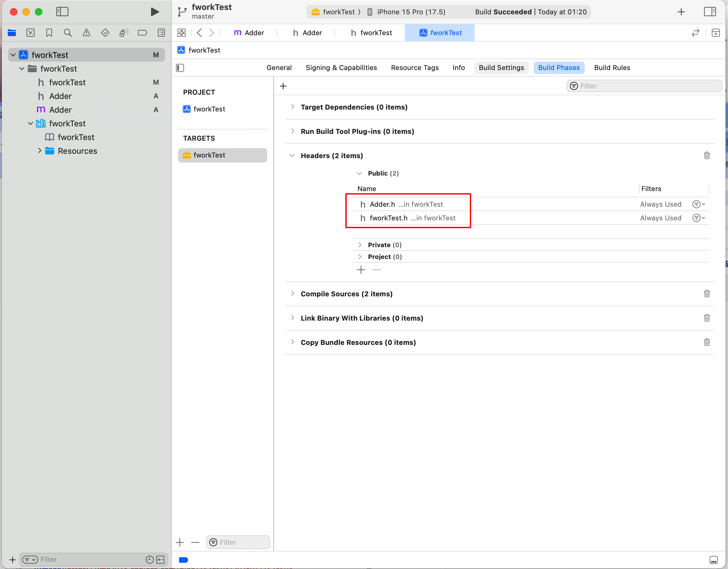Delete the Link Binary With Libraries phase
This screenshot has height=569, width=728.
(x=707, y=318)
